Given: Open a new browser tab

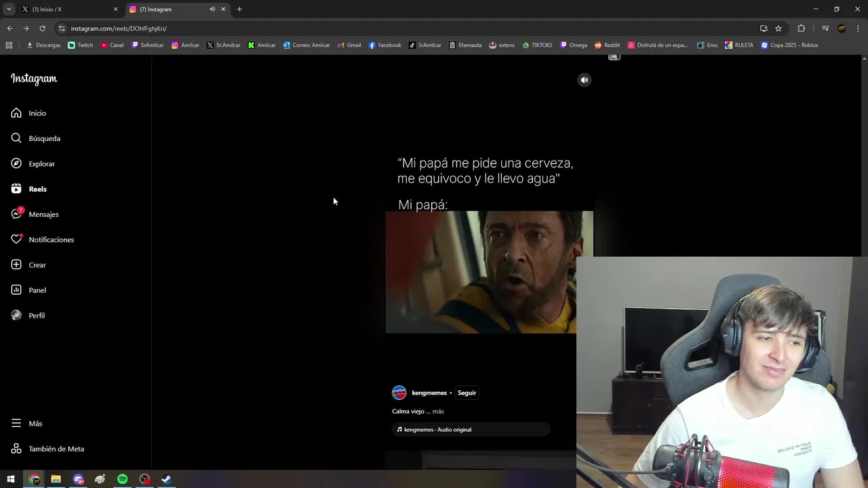Looking at the screenshot, I should 239,9.
